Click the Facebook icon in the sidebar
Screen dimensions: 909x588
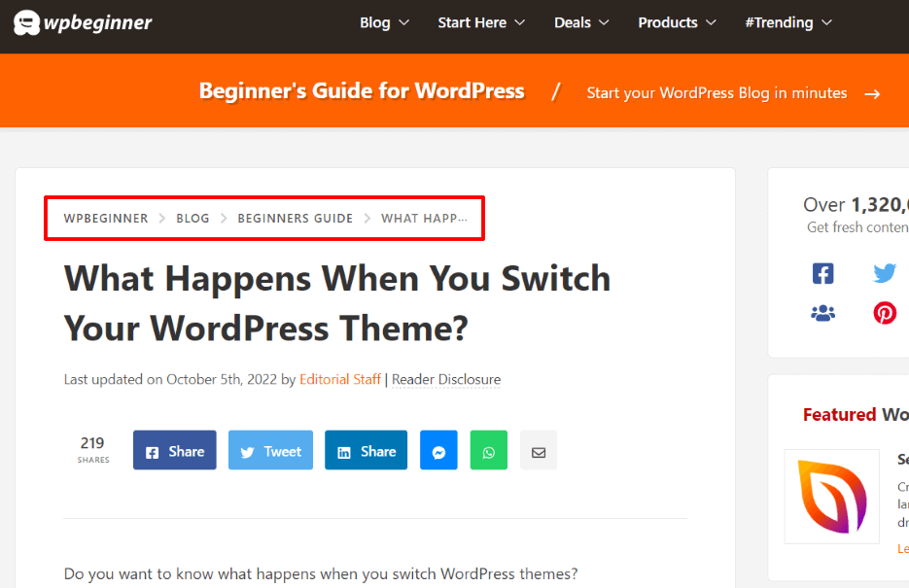click(x=823, y=273)
